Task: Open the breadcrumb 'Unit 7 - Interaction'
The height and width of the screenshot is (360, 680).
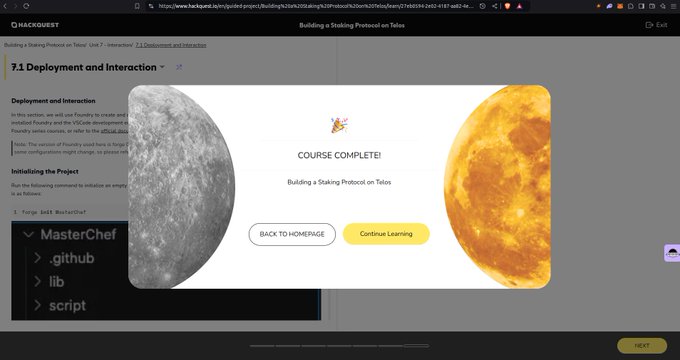Action: (111, 45)
